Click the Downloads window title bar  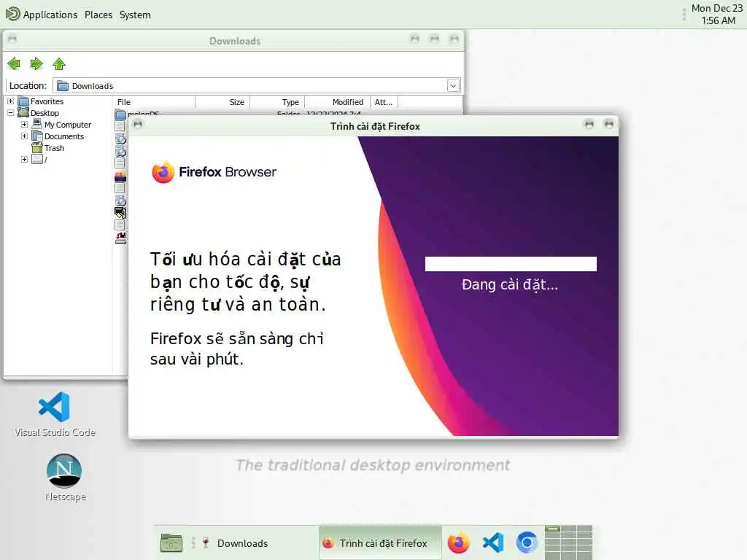point(235,41)
